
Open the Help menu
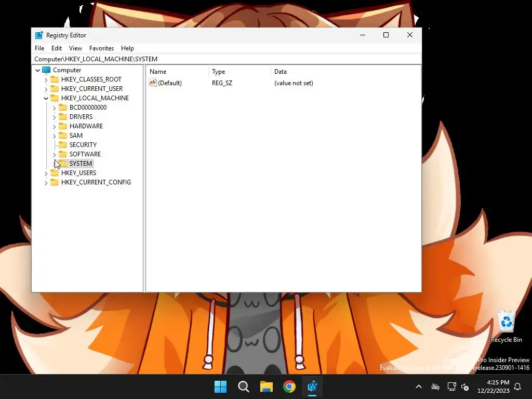coord(127,48)
